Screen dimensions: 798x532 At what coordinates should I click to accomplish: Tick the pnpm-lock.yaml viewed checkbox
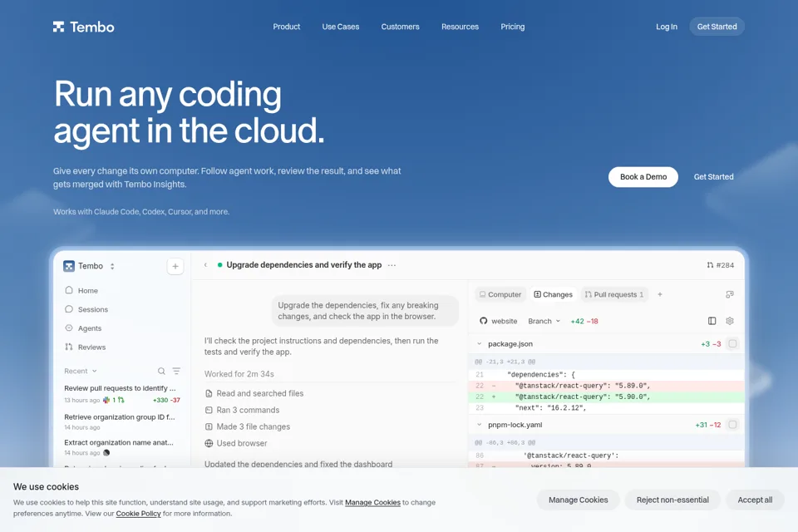point(732,425)
